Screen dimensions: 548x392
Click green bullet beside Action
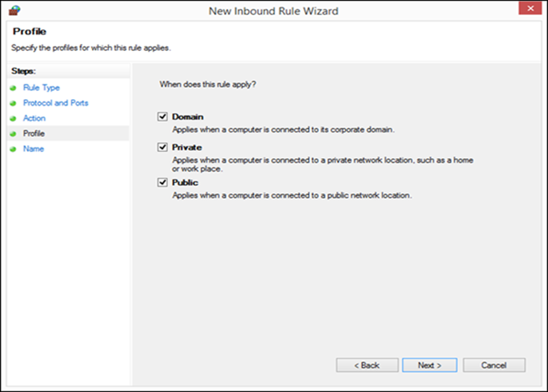coord(13,119)
